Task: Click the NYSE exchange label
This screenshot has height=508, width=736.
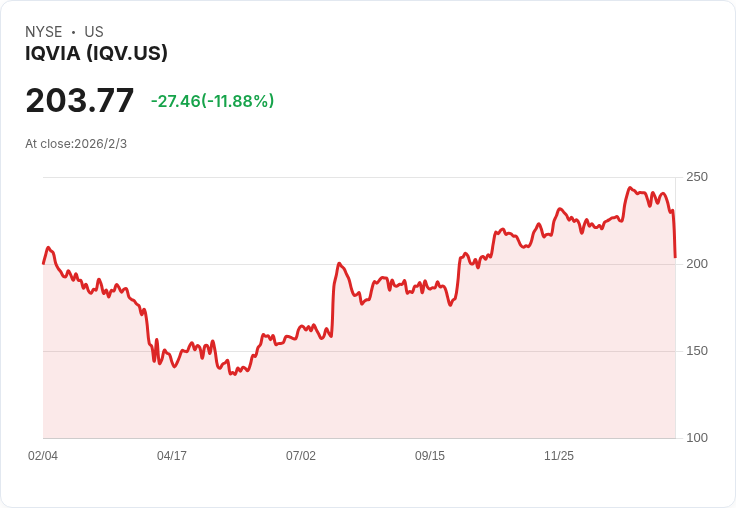Action: [42, 32]
